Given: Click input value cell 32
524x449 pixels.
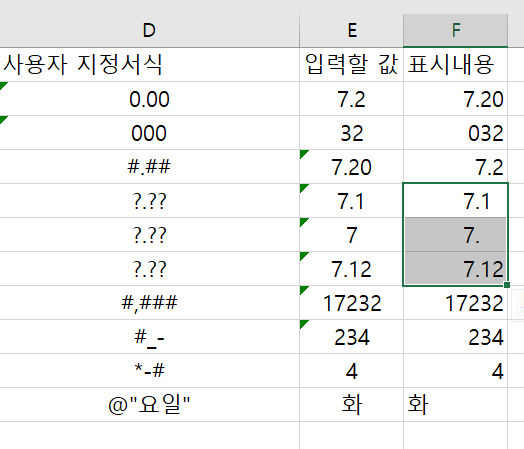Looking at the screenshot, I should point(352,133).
